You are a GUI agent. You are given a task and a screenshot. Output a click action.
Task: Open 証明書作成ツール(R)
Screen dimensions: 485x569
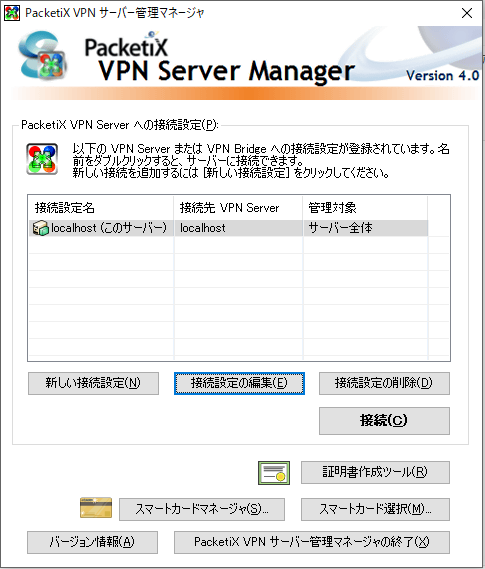coord(375,472)
